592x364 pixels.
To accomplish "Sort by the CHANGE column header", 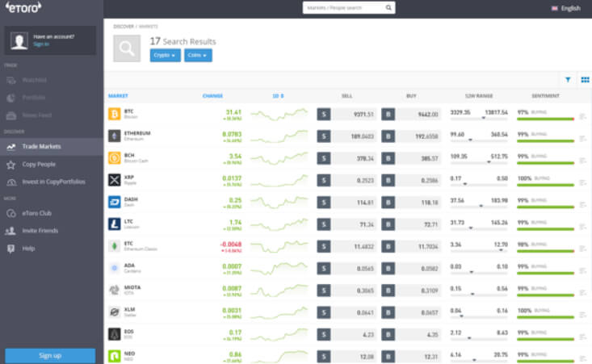I will coord(212,96).
